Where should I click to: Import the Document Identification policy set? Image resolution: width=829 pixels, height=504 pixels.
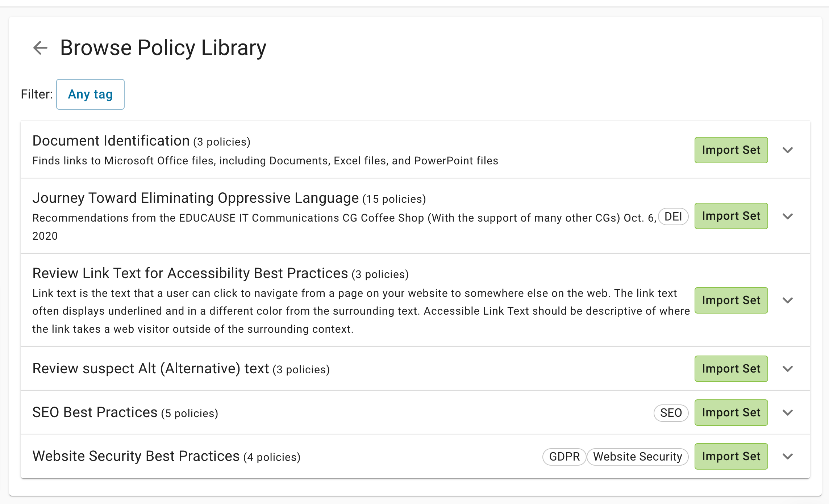731,150
